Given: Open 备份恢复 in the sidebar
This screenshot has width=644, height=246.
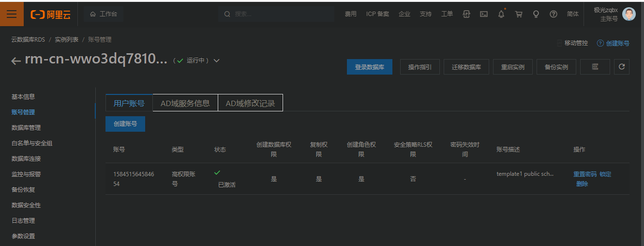Looking at the screenshot, I should [23, 190].
